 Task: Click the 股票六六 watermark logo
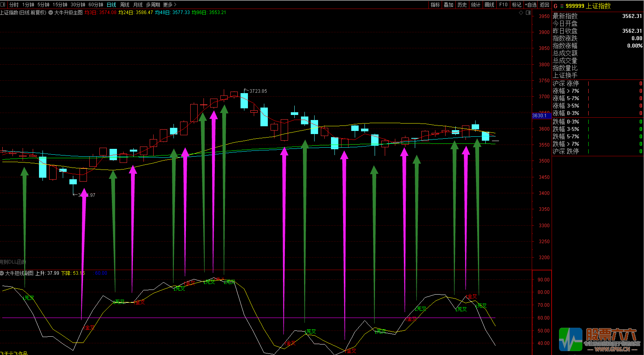598,339
